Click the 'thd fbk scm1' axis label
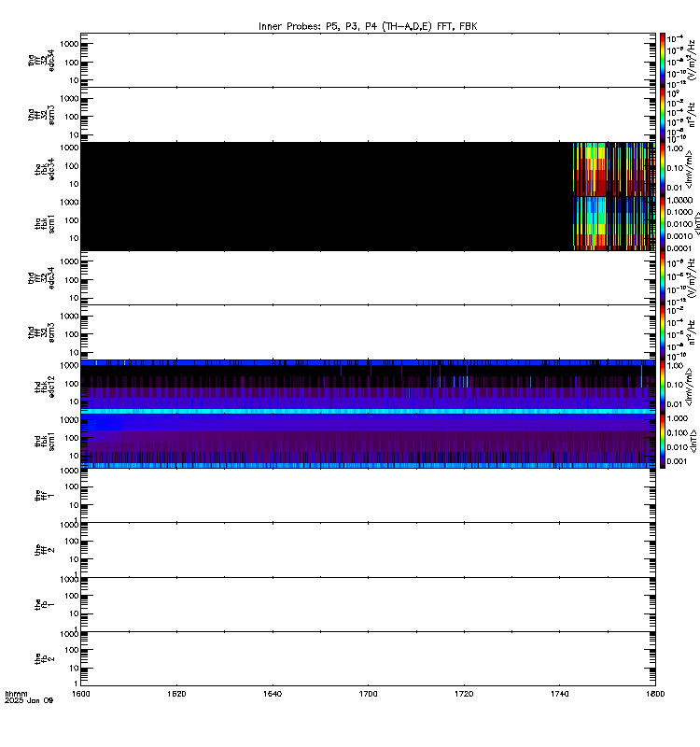The width and height of the screenshot is (700, 747). tap(45, 441)
